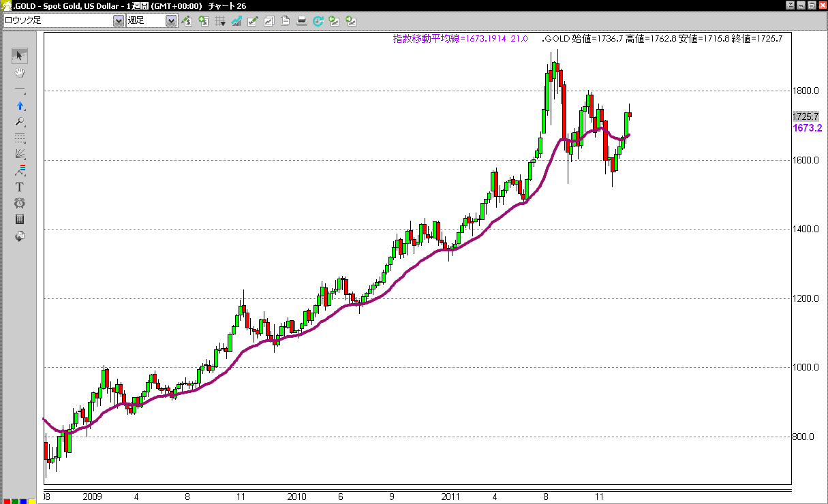The height and width of the screenshot is (504, 828).
Task: Activate the magnifier zoom tool
Action: pyautogui.click(x=20, y=122)
